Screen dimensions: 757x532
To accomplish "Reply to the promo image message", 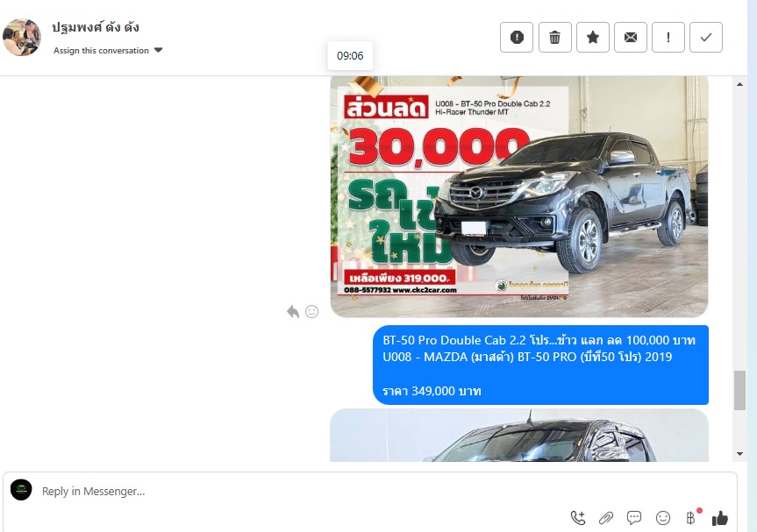I will (x=293, y=312).
